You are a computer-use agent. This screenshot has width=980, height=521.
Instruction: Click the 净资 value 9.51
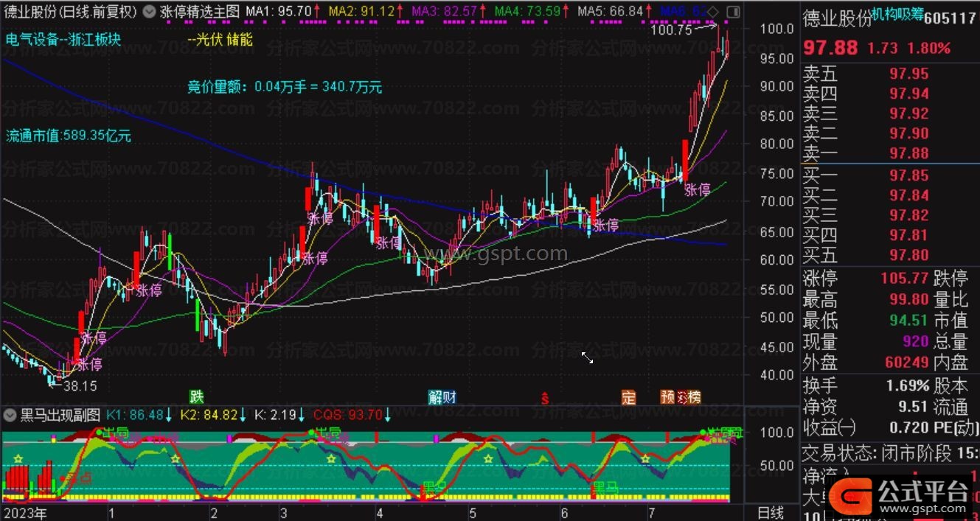point(913,406)
